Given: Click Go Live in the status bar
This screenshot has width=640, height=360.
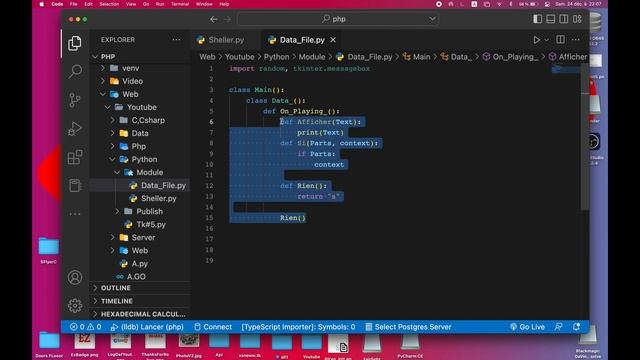Looking at the screenshot, I should pyautogui.click(x=527, y=327).
